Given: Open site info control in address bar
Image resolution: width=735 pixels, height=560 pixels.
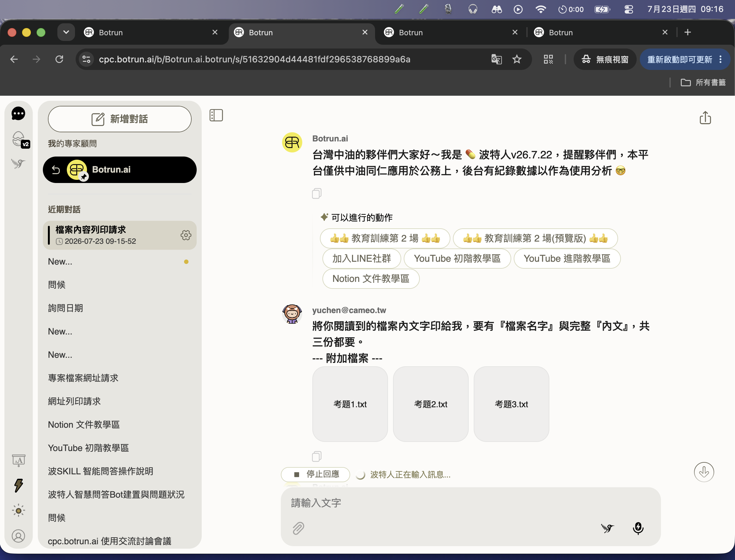Looking at the screenshot, I should (86, 59).
